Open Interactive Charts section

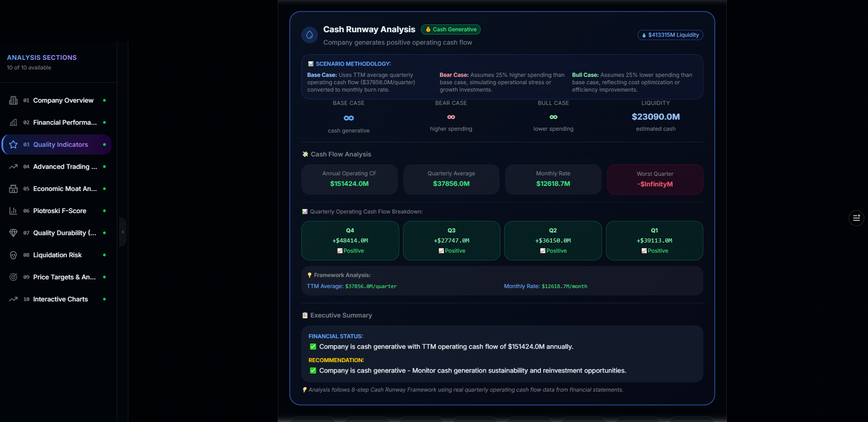[57, 299]
